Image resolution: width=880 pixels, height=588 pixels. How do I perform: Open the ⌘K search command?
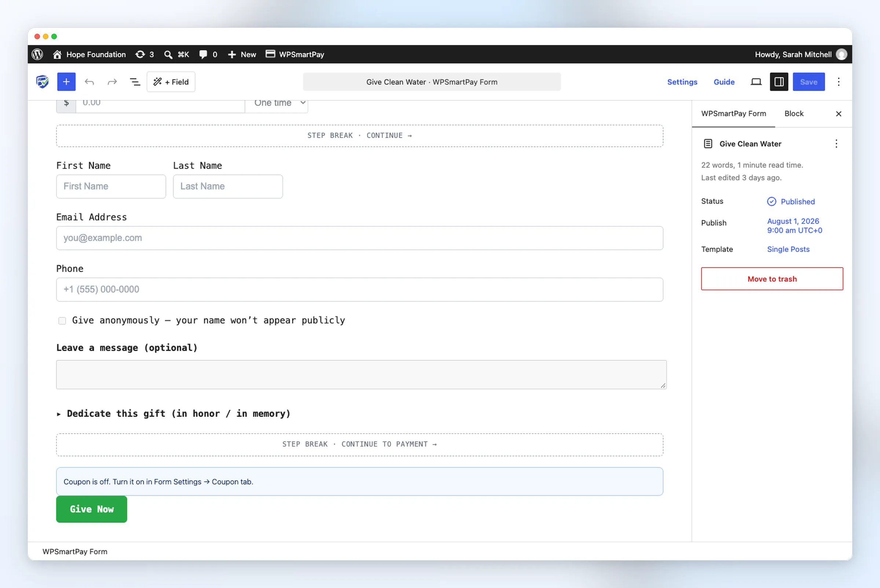(177, 54)
